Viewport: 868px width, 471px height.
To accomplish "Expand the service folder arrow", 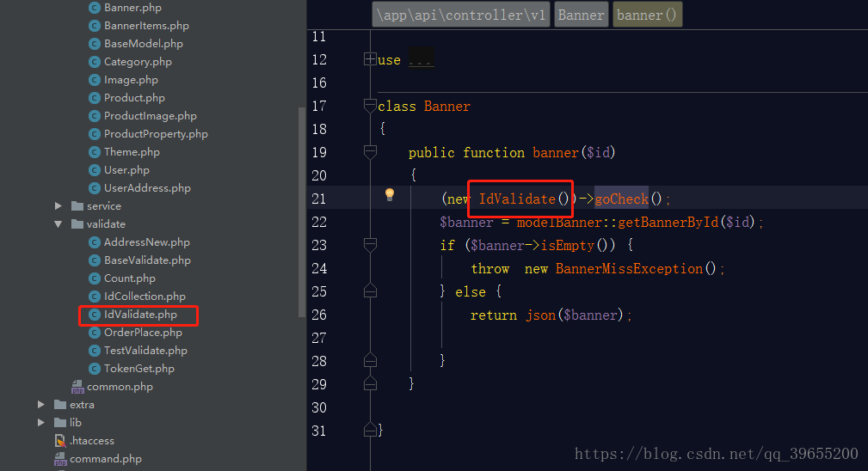I will [x=58, y=205].
